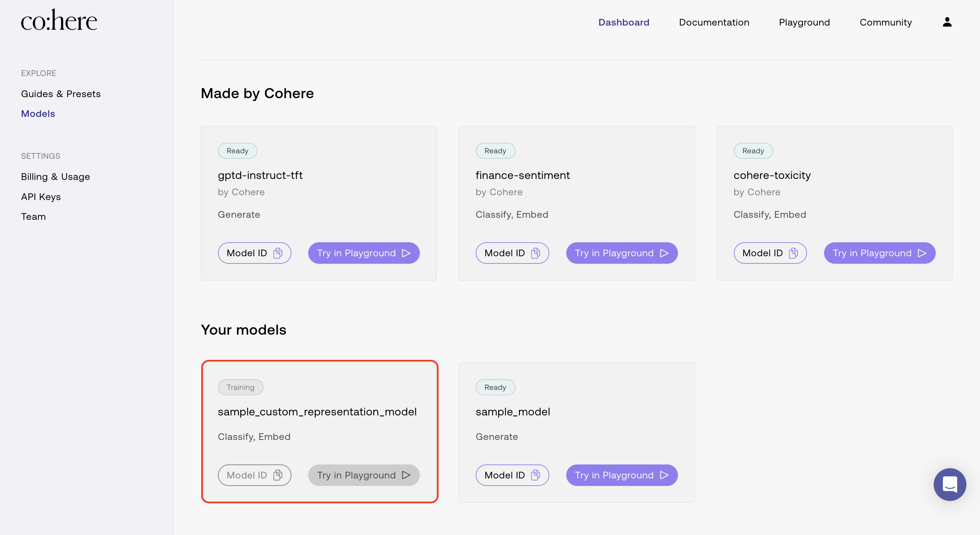Try gptd-instruct-tft in Playground
Image resolution: width=980 pixels, height=535 pixels.
click(x=363, y=253)
